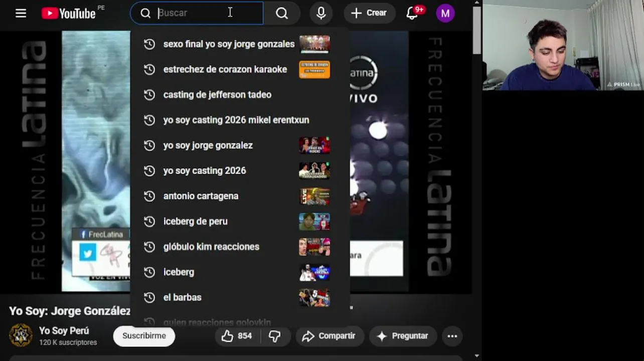Start voice search with microphone icon
Viewport: 644px width, 361px height.
[x=321, y=14]
